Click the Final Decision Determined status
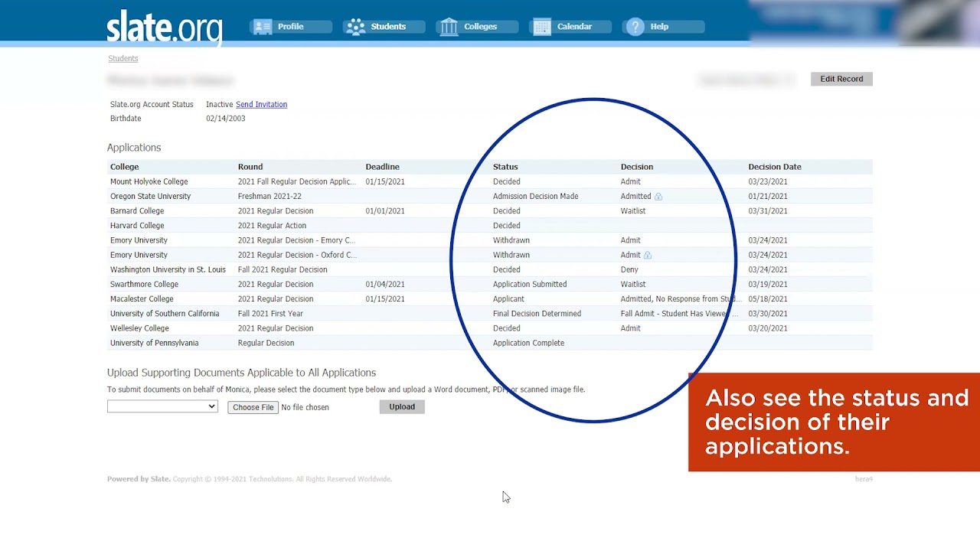This screenshot has height=551, width=980. (537, 314)
